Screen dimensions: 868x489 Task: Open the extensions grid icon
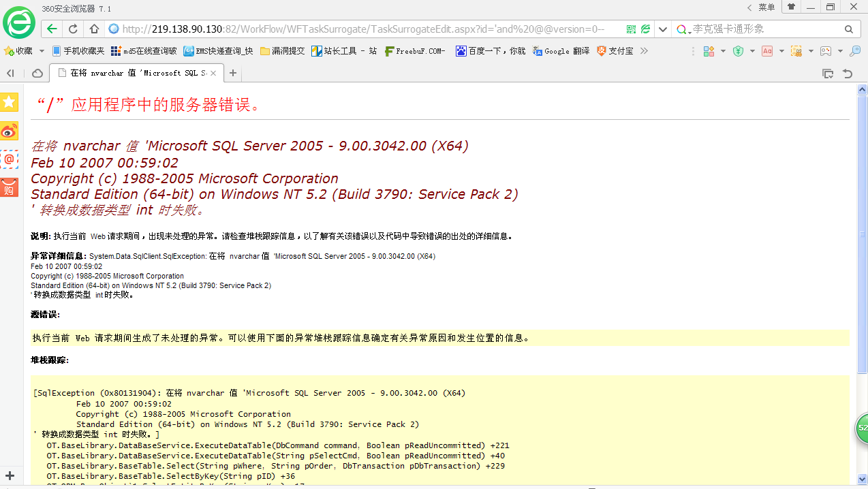[709, 51]
